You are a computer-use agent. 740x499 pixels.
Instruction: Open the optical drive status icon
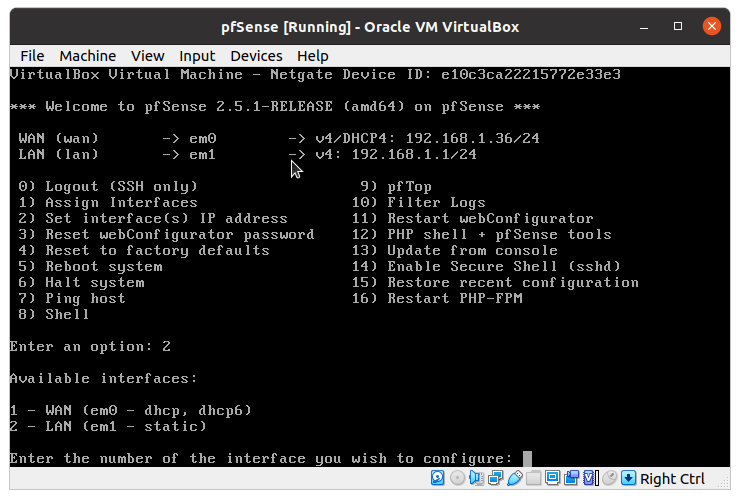pos(458,478)
